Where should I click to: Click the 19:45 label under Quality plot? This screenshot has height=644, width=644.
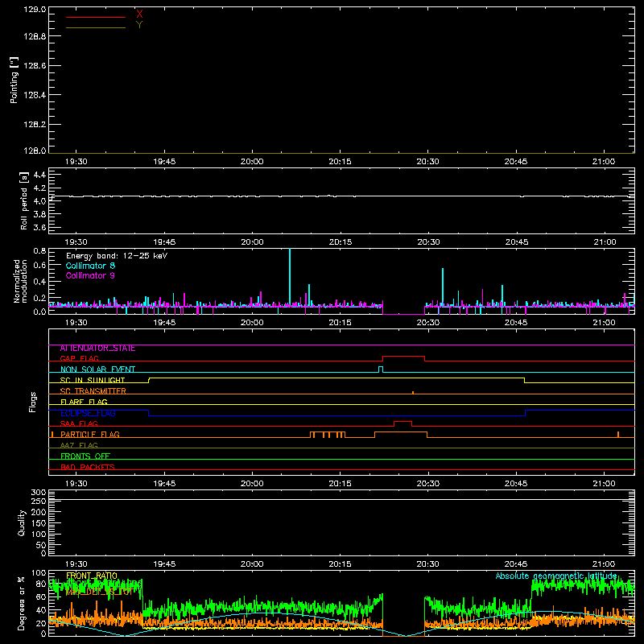164,564
